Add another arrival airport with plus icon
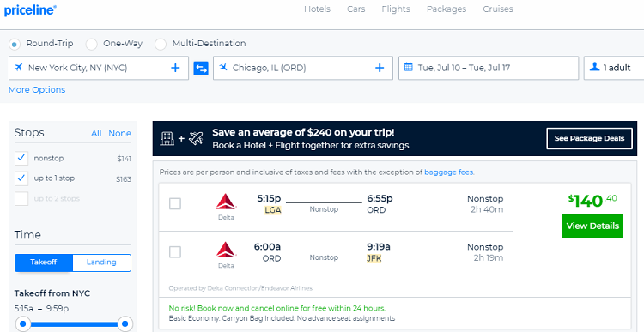Viewport: 644px width, 332px height. click(x=380, y=68)
